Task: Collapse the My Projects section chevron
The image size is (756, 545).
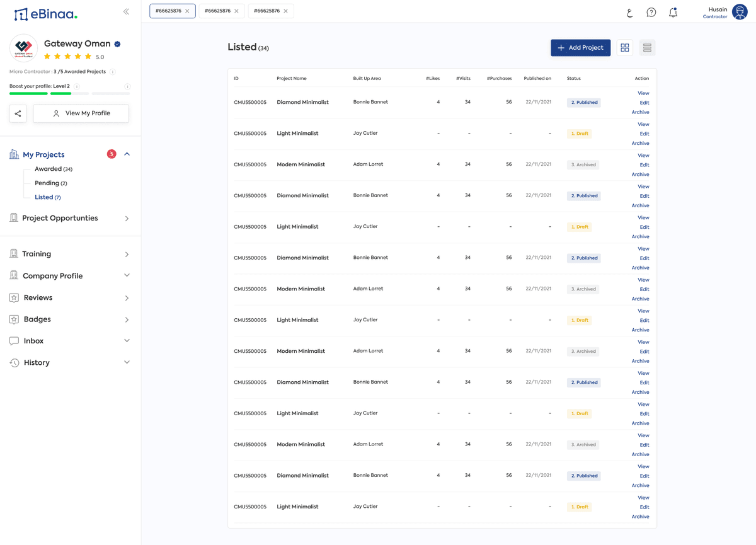Action: (127, 154)
